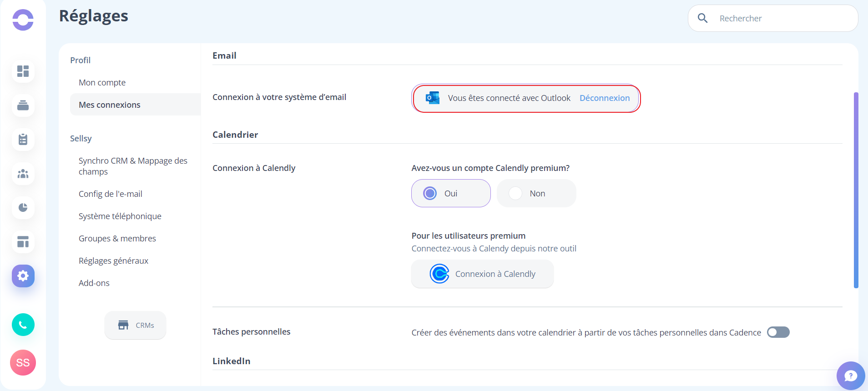This screenshot has height=391, width=868.
Task: Open Synchro CRM & Mappage des champs
Action: click(133, 166)
